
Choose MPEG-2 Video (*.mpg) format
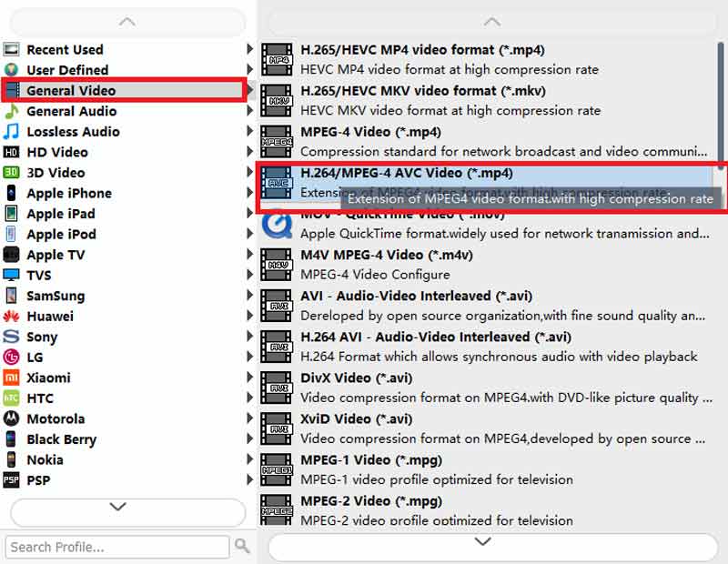point(487,510)
